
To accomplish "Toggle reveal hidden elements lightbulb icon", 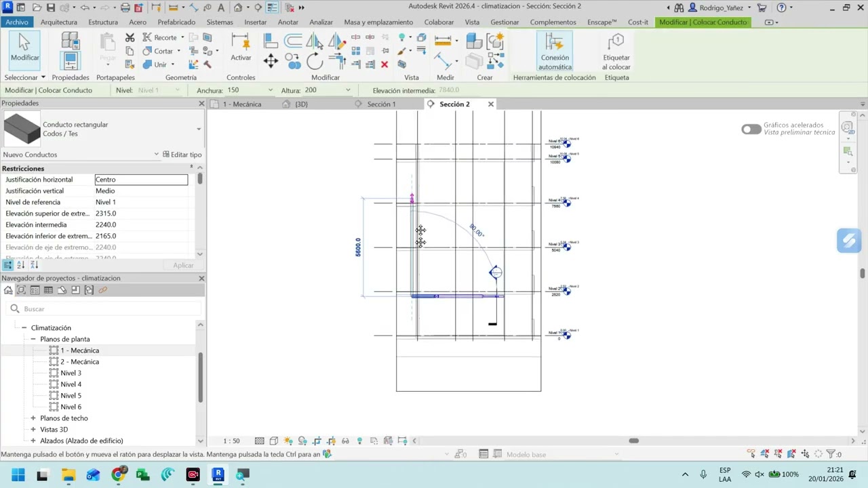I will tap(359, 441).
